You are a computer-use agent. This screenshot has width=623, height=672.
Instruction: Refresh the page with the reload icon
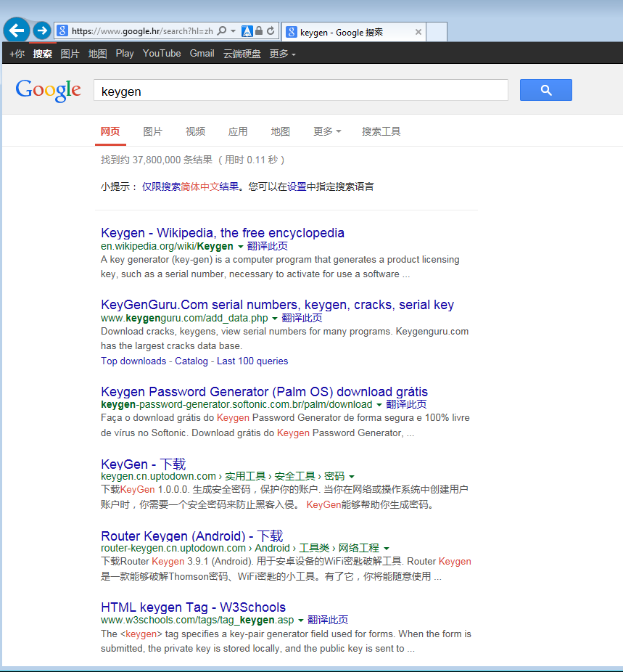271,31
